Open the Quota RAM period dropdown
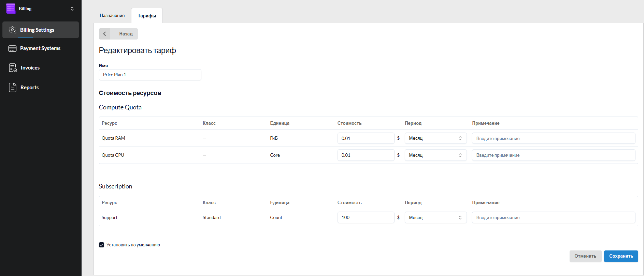 [x=435, y=138]
